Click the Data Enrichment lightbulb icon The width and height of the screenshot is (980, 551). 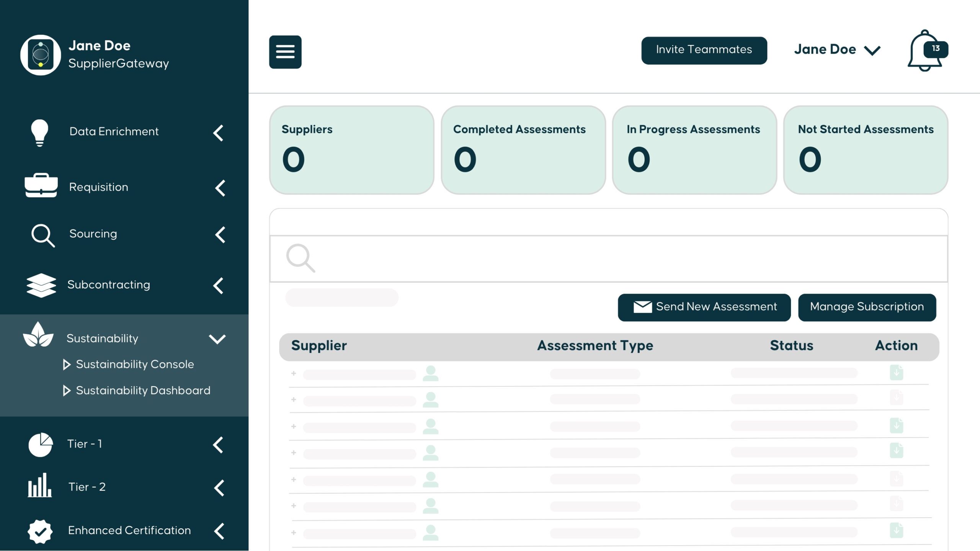click(39, 132)
